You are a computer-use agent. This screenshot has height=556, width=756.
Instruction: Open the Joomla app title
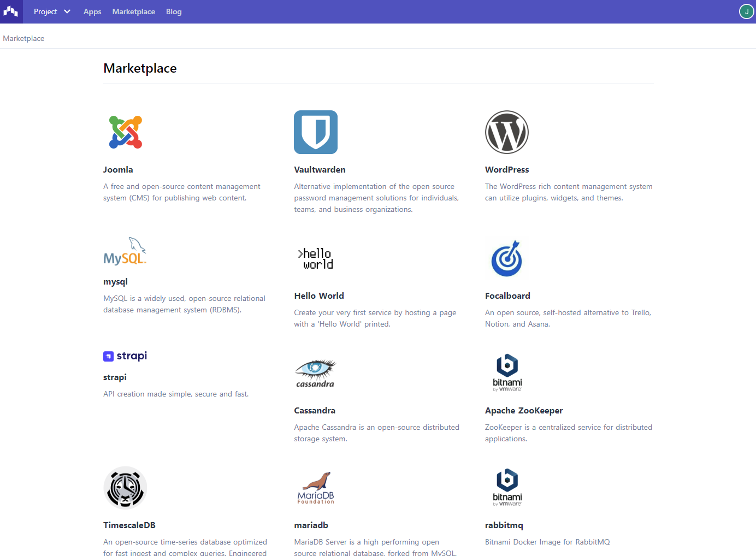(x=118, y=170)
